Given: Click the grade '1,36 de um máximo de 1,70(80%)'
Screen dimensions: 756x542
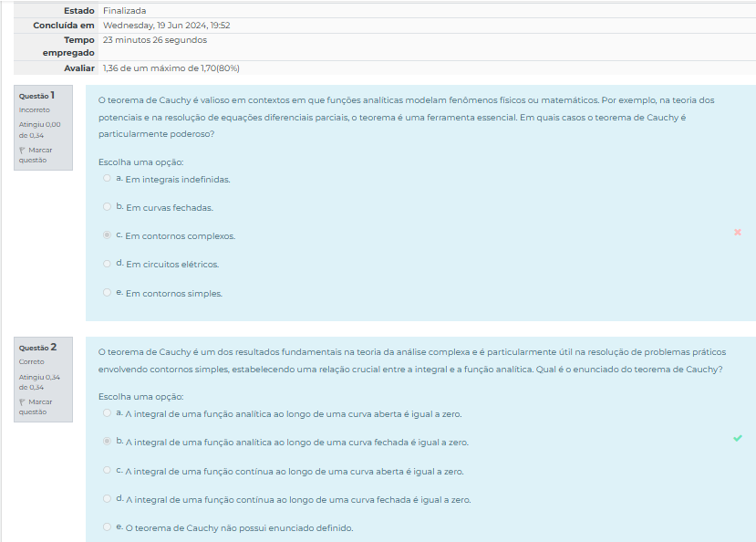Looking at the screenshot, I should click(171, 68).
